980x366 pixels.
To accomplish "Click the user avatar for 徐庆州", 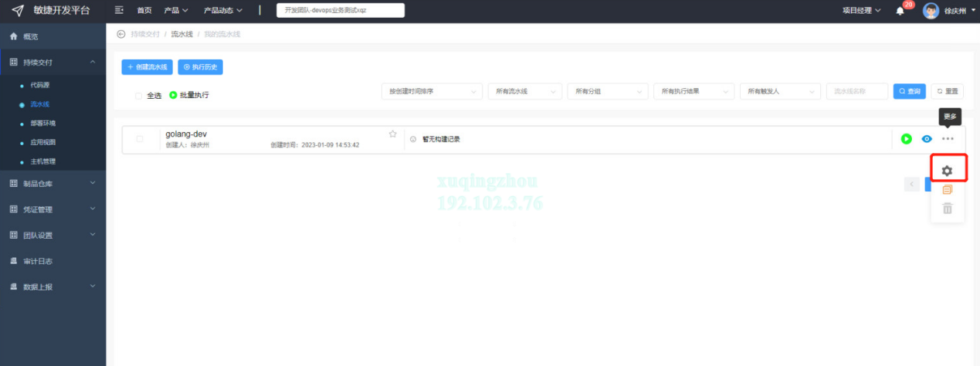I will tap(931, 11).
